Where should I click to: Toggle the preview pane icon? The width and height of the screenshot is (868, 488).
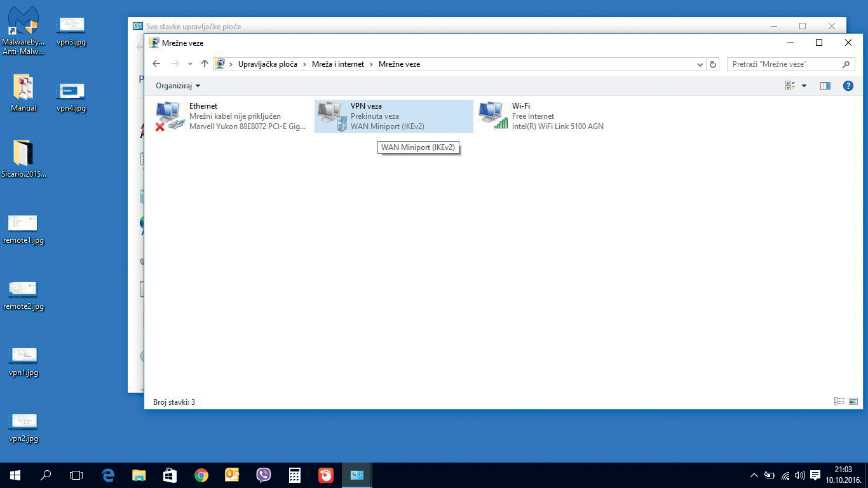(825, 86)
